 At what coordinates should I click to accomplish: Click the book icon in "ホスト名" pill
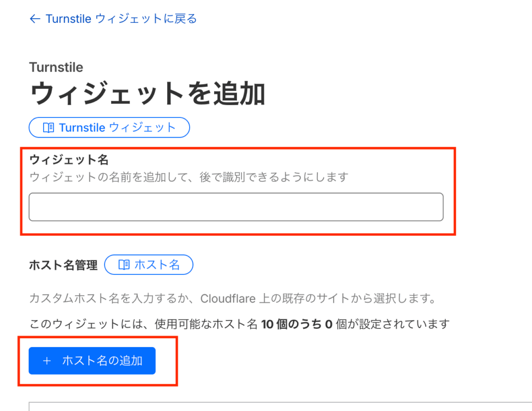click(124, 265)
